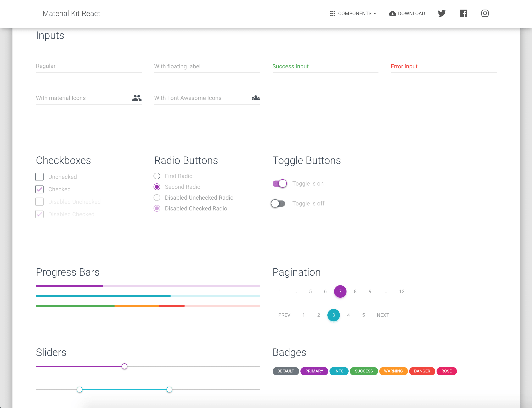The height and width of the screenshot is (408, 532).
Task: Open the Components dropdown menu
Action: [x=353, y=14]
